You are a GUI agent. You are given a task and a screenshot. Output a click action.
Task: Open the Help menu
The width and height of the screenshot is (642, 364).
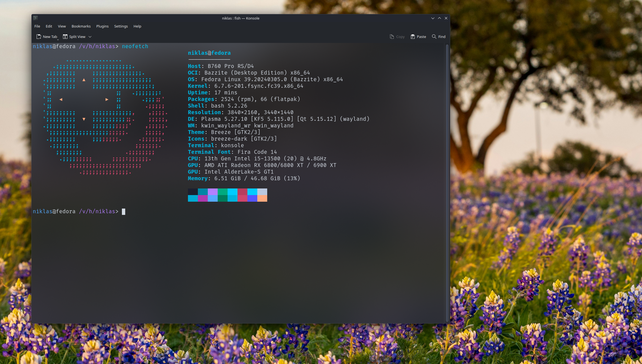click(137, 26)
